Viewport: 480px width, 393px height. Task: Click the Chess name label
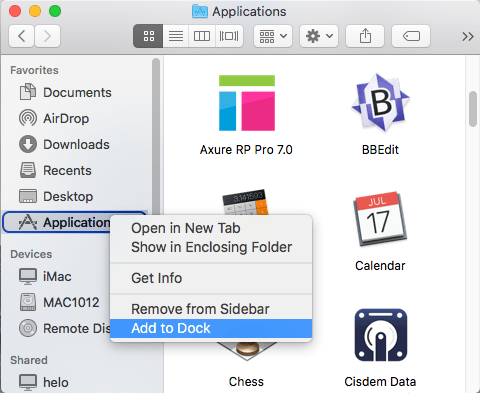tap(246, 382)
